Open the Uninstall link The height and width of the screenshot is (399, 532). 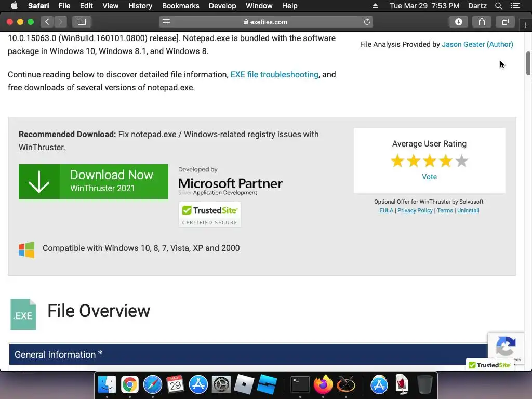pyautogui.click(x=468, y=210)
